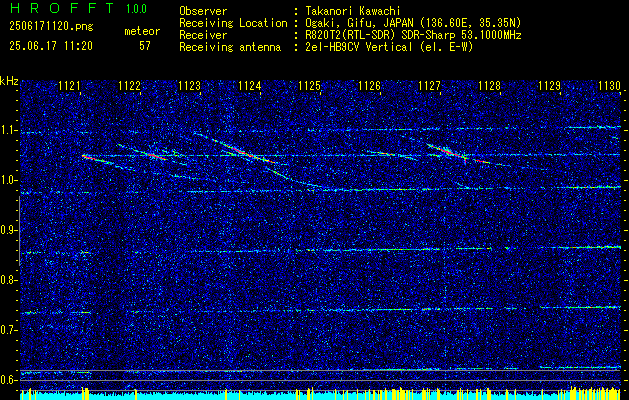This screenshot has height=400, width=629.
Task: Click the 'Observer' field label
Action: (x=203, y=11)
